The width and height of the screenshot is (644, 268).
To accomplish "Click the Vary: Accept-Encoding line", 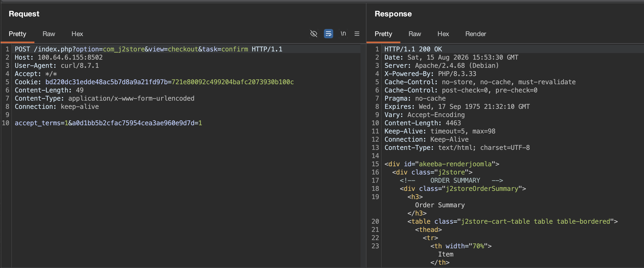I will (x=425, y=115).
